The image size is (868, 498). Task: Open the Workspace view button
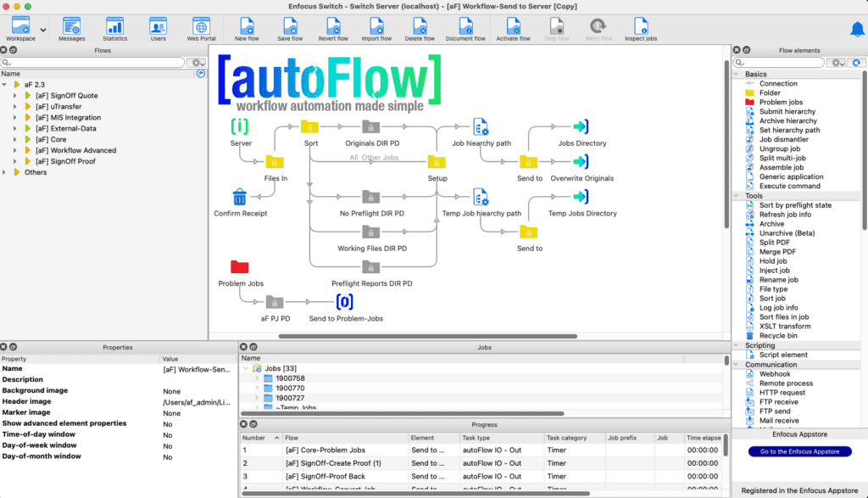coord(20,29)
